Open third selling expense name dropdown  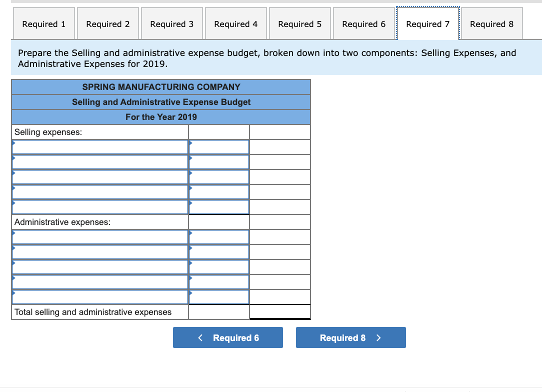(100, 177)
